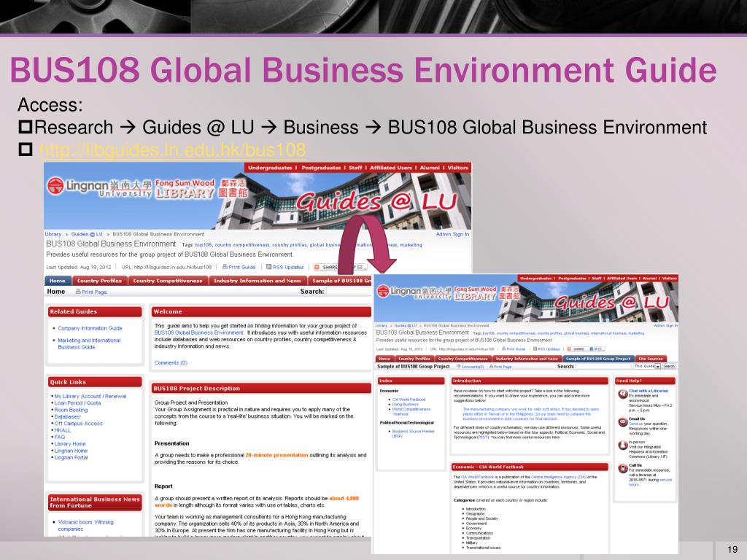
Task: Click the Chat with a Librarian link text
Action: pyautogui.click(x=649, y=391)
